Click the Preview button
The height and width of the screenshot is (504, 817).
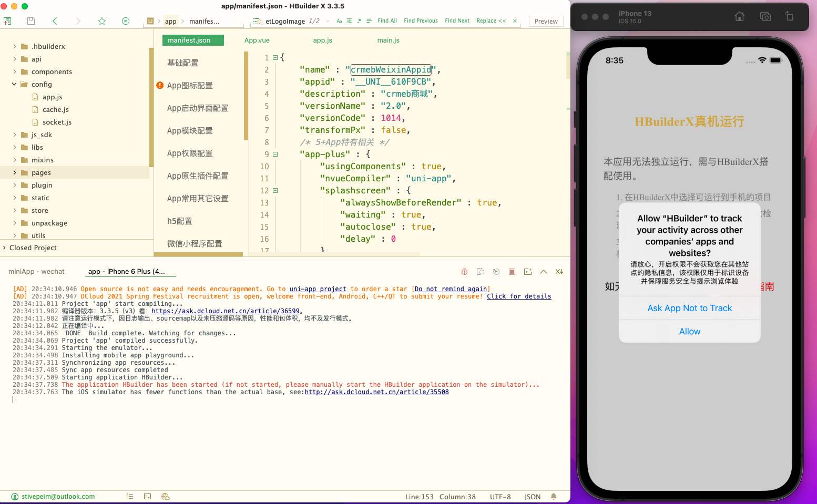coord(545,21)
